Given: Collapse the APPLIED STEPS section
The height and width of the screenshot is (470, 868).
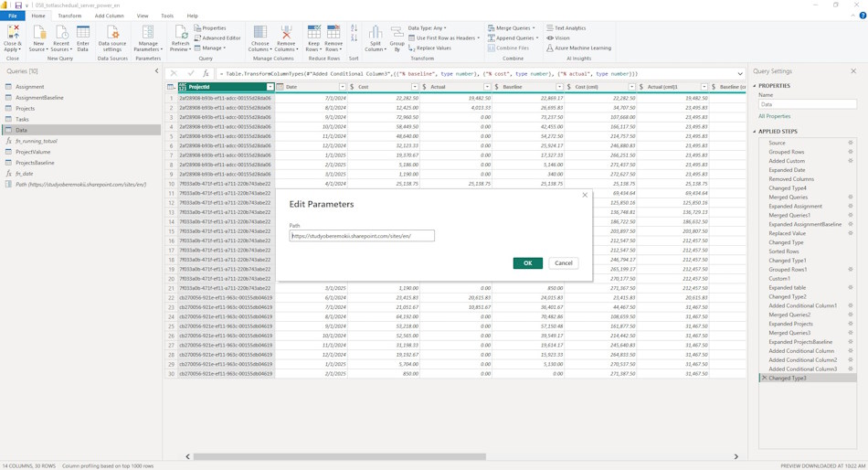Looking at the screenshot, I should [x=755, y=132].
